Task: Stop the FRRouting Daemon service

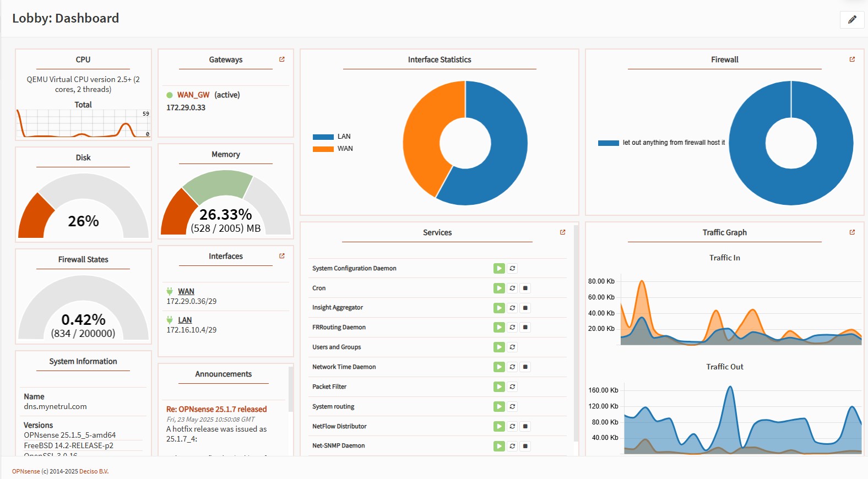Action: coord(525,328)
